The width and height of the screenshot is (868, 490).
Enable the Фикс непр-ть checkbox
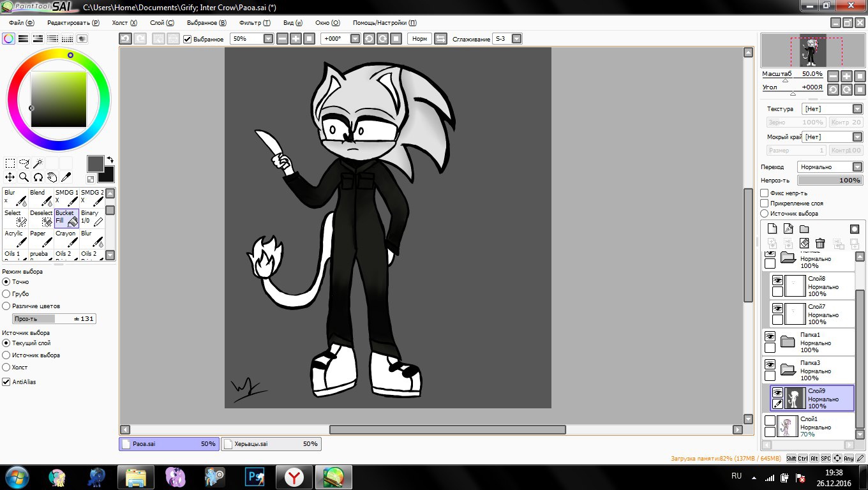(x=765, y=193)
